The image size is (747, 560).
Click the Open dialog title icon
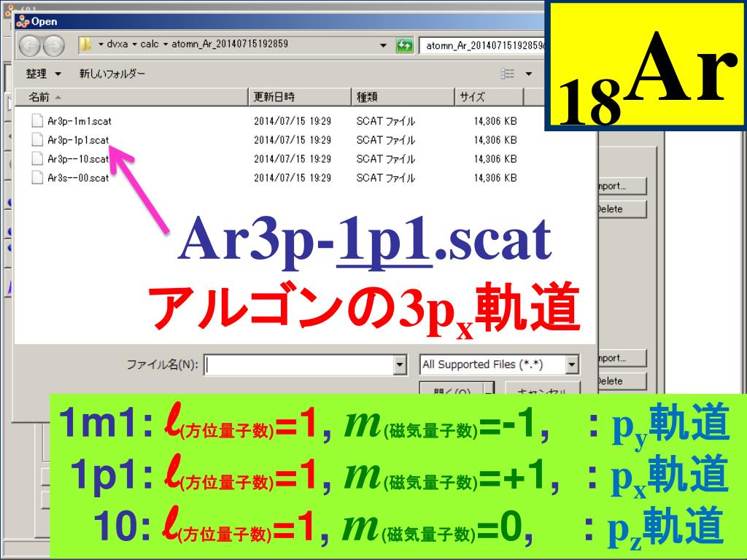(23, 21)
